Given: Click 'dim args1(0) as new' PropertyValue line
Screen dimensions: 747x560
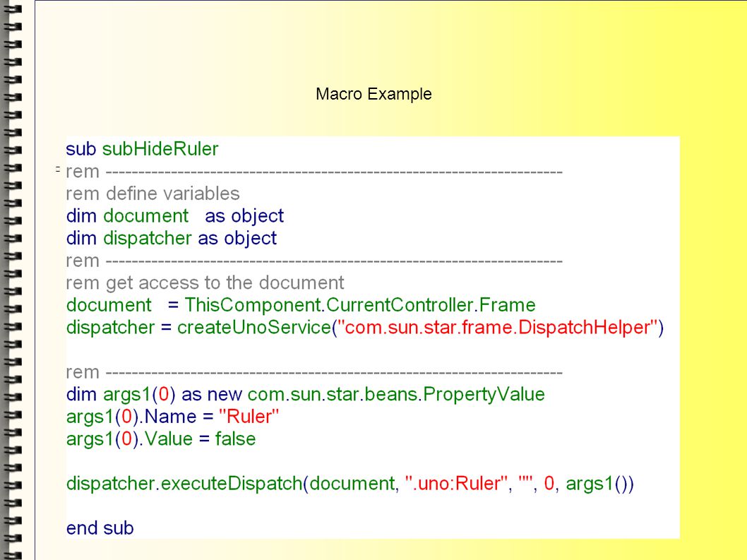Looking at the screenshot, I should 306,395.
